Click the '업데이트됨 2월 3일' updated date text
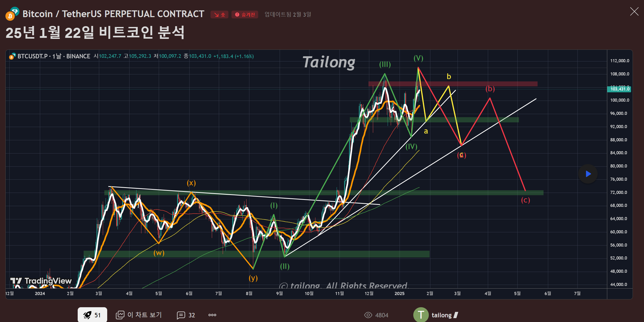The width and height of the screenshot is (644, 322). tap(288, 15)
